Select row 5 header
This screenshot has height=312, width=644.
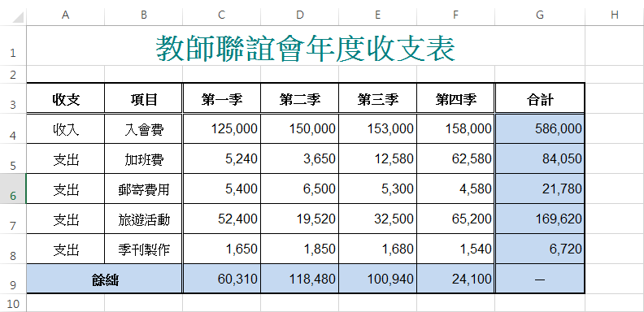click(x=13, y=158)
